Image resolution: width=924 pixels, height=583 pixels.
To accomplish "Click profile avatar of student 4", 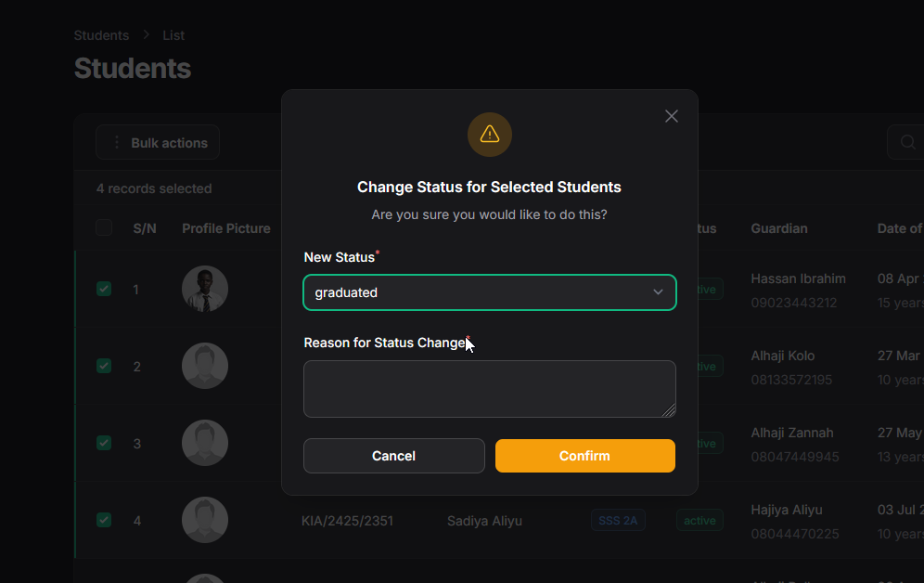I will (205, 520).
